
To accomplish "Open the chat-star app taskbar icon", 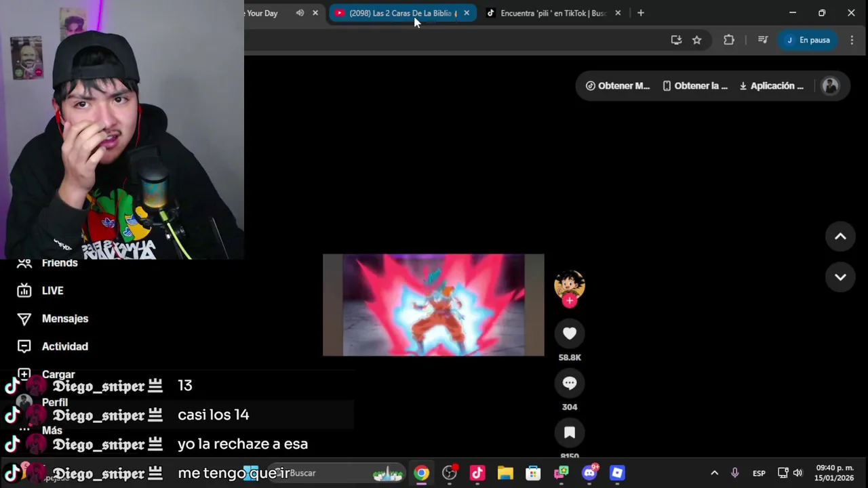I will click(x=561, y=473).
